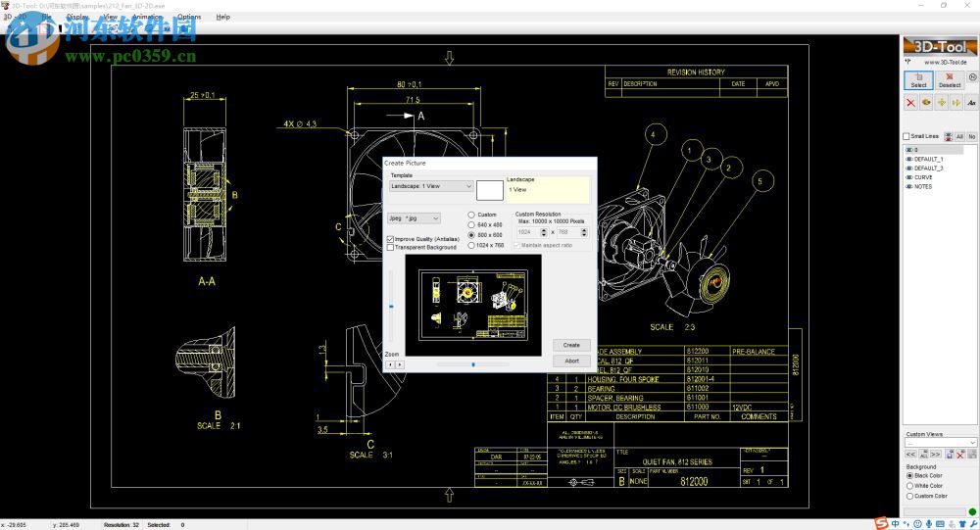This screenshot has height=530, width=980.
Task: Open the Help menu
Action: [223, 17]
